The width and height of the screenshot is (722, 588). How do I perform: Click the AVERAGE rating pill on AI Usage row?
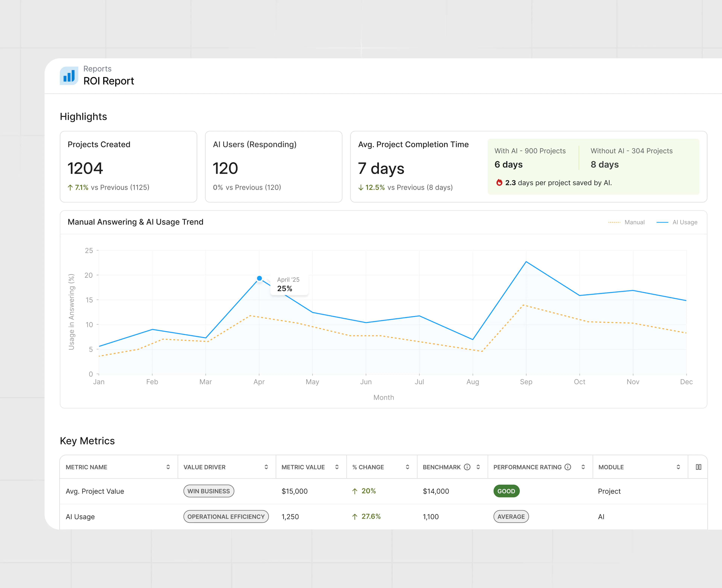point(511,517)
